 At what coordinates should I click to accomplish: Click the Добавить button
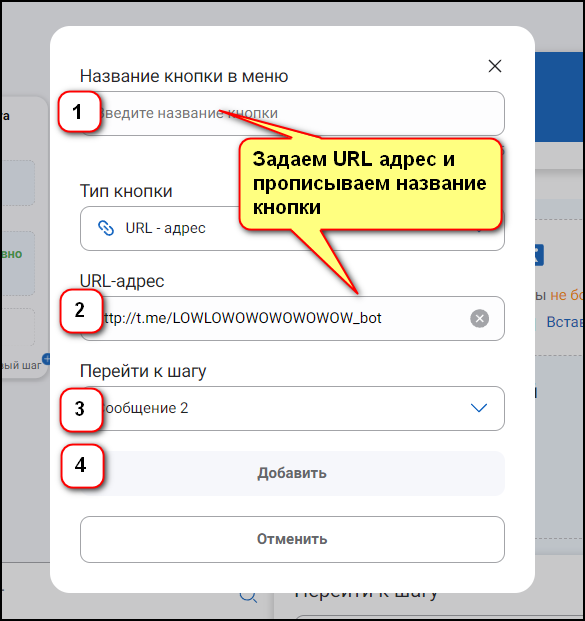[292, 473]
